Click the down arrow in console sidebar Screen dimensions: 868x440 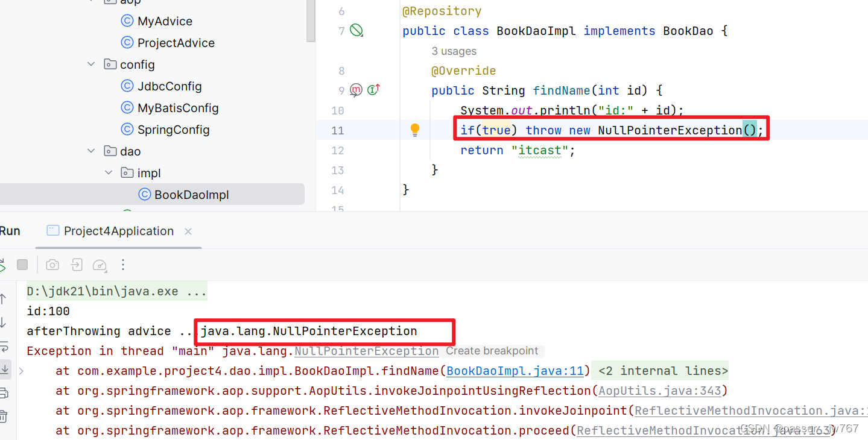tap(3, 322)
